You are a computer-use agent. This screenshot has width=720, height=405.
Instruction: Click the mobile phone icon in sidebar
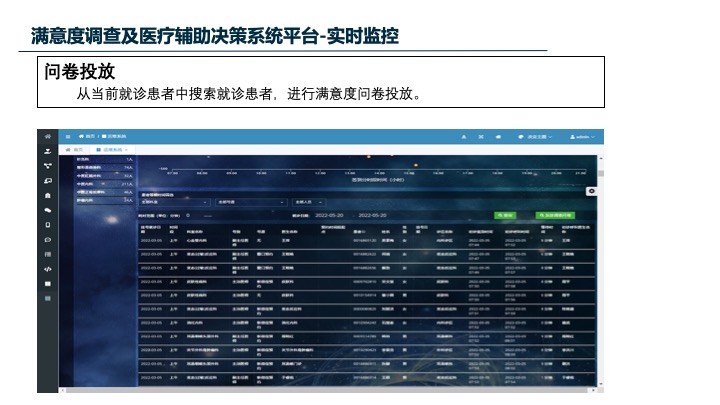48,225
